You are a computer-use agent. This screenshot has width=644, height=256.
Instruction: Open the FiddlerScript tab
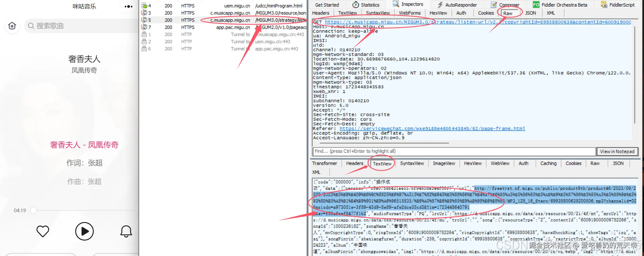tap(618, 5)
